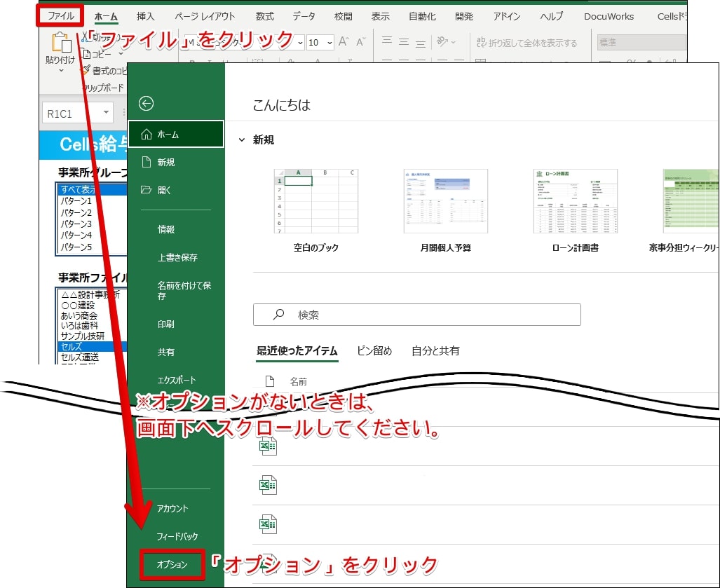The height and width of the screenshot is (588, 720).
Task: Click the back arrow in backstage view
Action: [146, 104]
